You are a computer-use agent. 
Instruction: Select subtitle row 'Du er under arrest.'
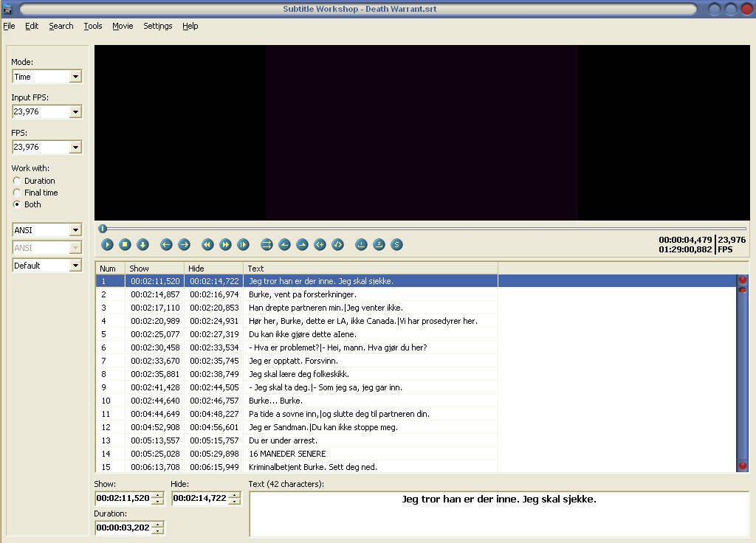(283, 440)
